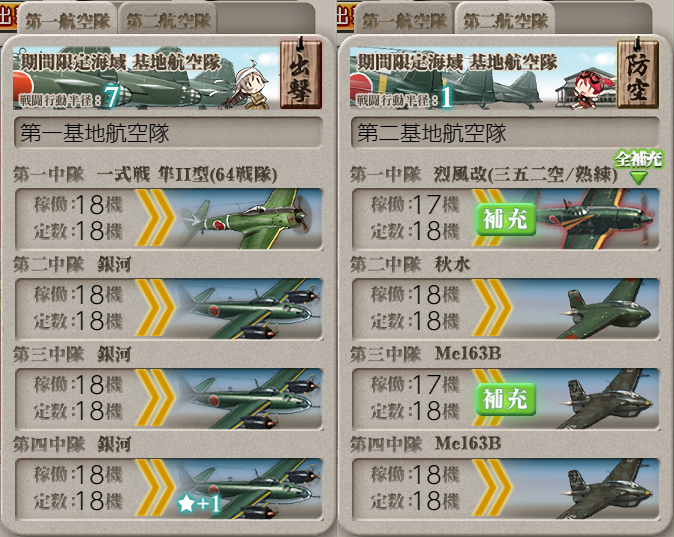
Task: Click the 第二基地航空隊 name field
Action: pos(506,133)
